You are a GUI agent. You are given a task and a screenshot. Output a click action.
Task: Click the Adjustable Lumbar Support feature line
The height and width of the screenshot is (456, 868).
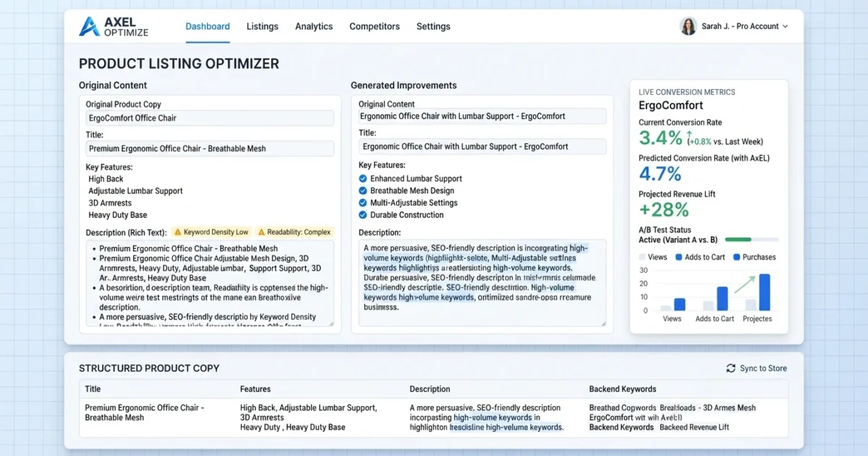(x=135, y=191)
